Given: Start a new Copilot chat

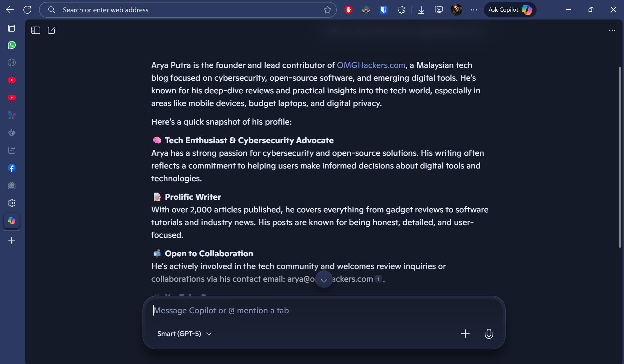Looking at the screenshot, I should [51, 30].
